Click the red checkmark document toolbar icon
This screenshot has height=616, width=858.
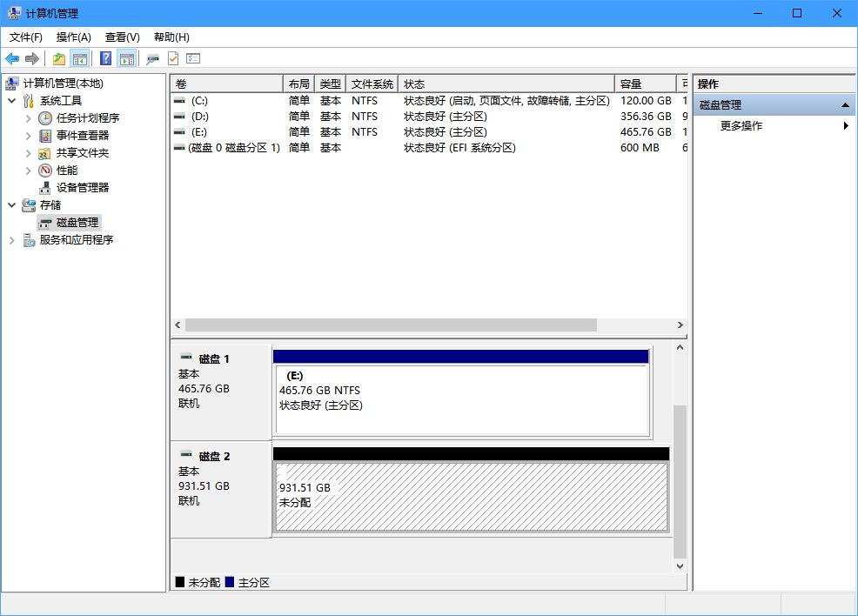(174, 58)
